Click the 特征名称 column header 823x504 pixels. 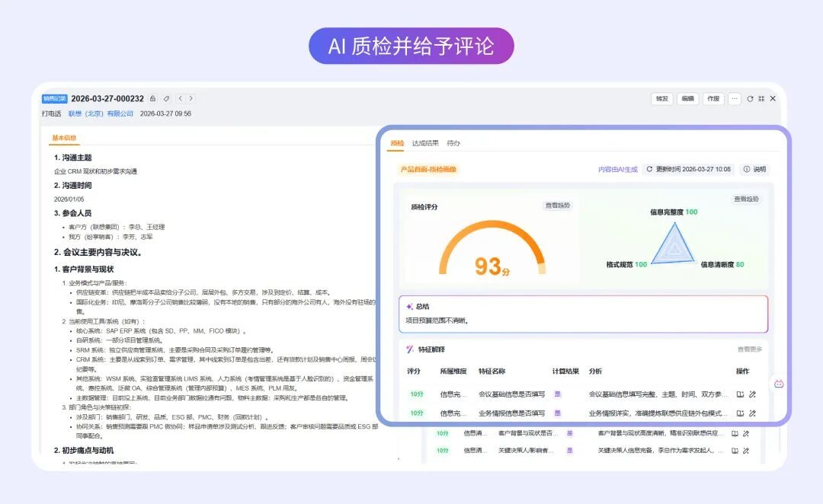[x=492, y=372]
